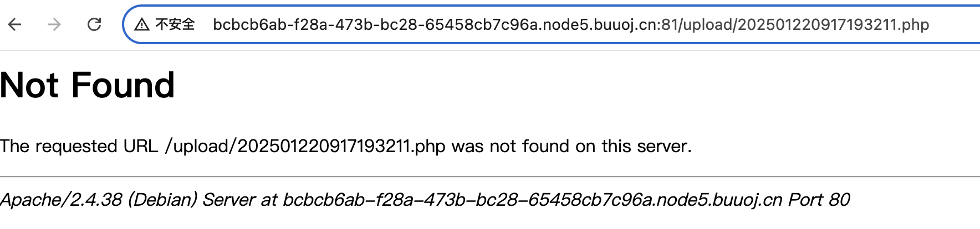Click the browser forward arrow
This screenshot has height=229, width=980.
tap(54, 24)
